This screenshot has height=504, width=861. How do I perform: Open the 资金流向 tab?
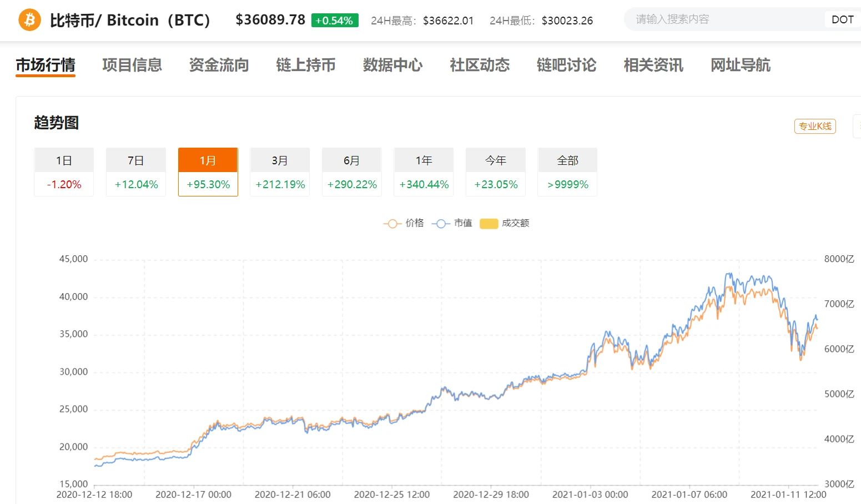(219, 65)
